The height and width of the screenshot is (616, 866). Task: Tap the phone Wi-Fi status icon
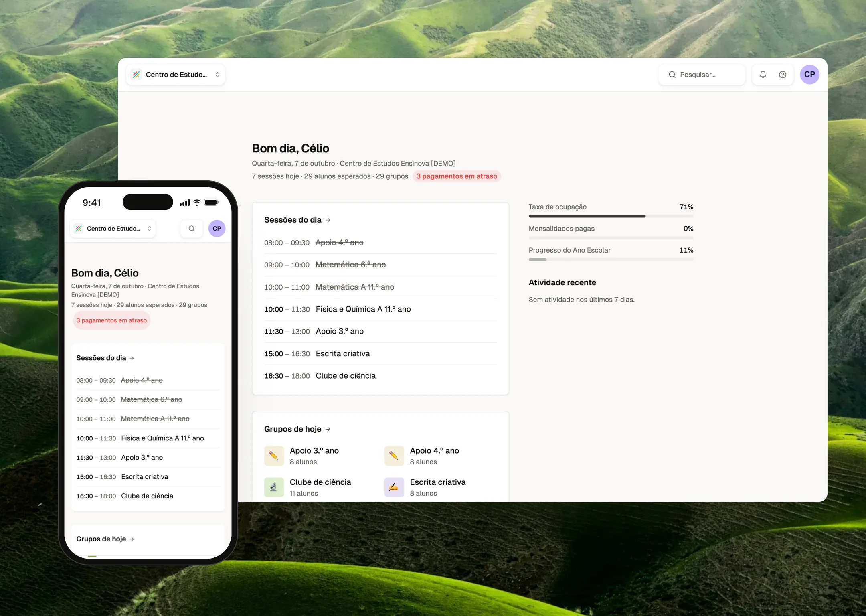(x=197, y=203)
